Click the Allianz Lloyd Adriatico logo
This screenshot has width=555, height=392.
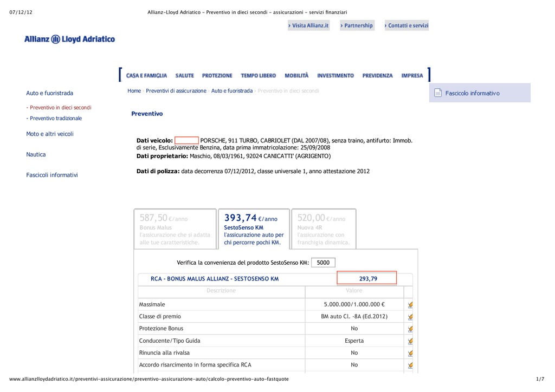coord(70,39)
